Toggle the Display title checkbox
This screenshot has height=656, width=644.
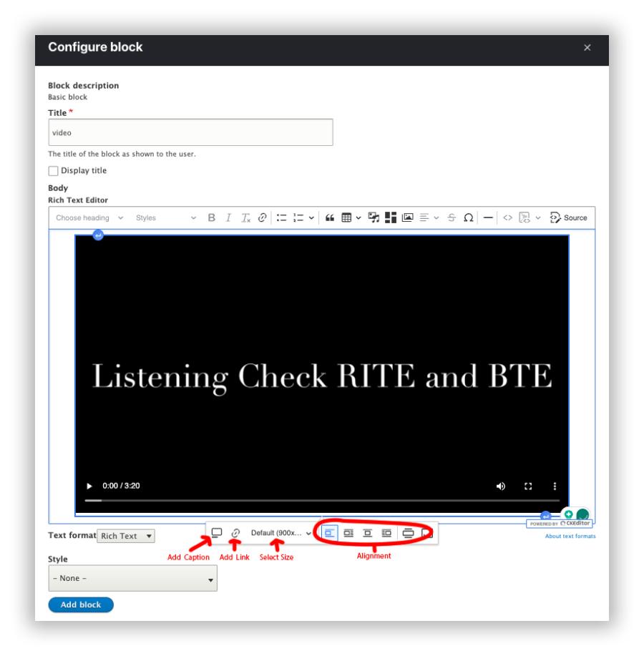point(53,171)
